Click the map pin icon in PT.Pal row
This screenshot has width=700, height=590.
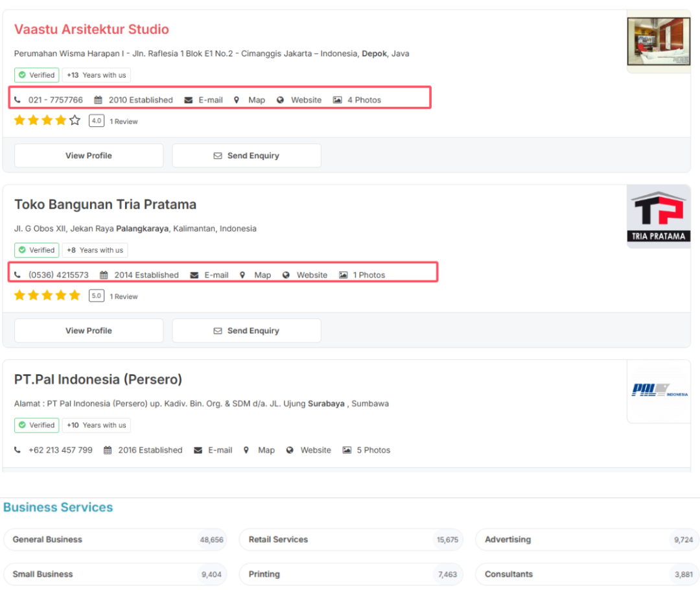pos(246,450)
